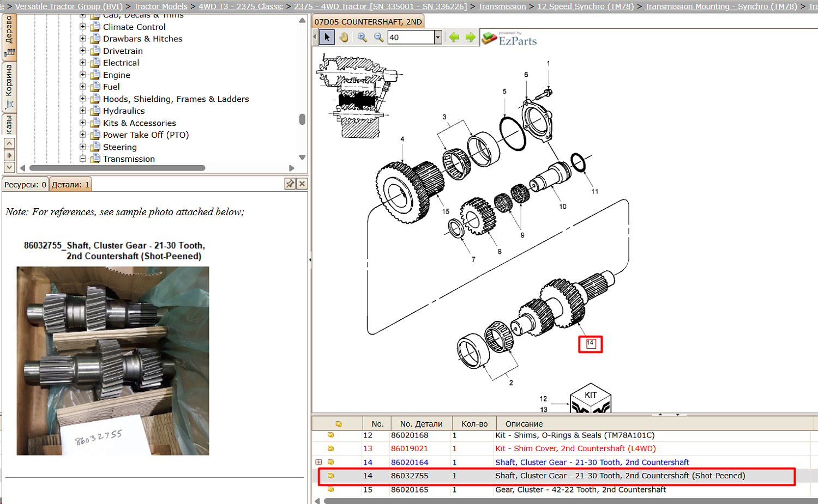Click callout 14 on the diagram
818x504 pixels.
click(x=590, y=343)
